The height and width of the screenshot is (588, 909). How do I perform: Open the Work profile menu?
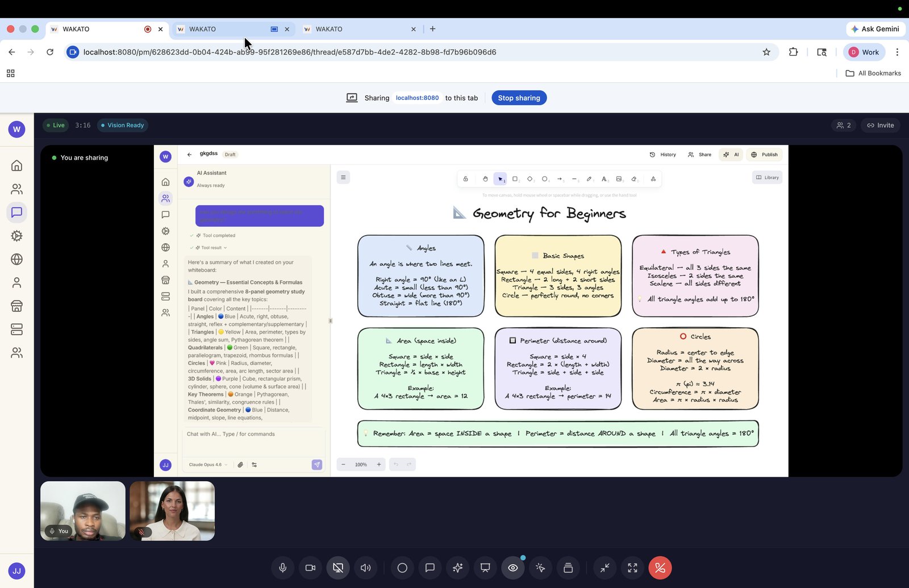click(864, 52)
